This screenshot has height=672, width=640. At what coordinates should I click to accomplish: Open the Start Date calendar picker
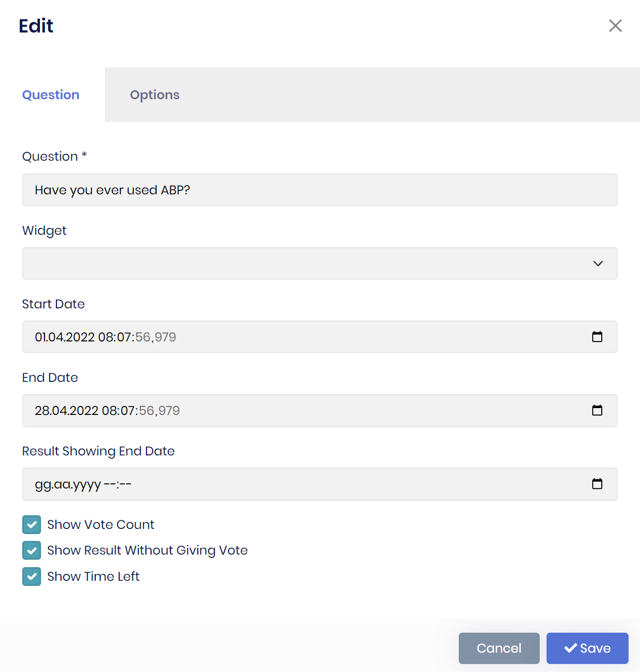tap(597, 337)
